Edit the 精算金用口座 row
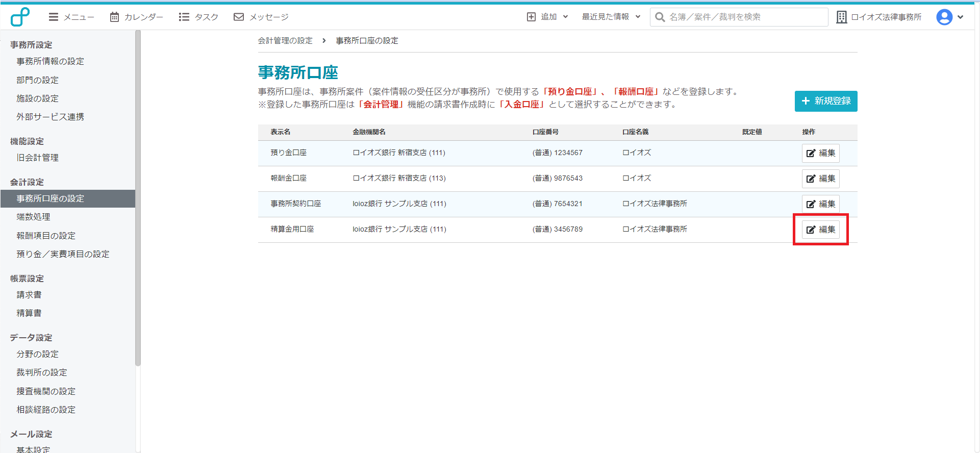This screenshot has width=980, height=453. (x=821, y=230)
